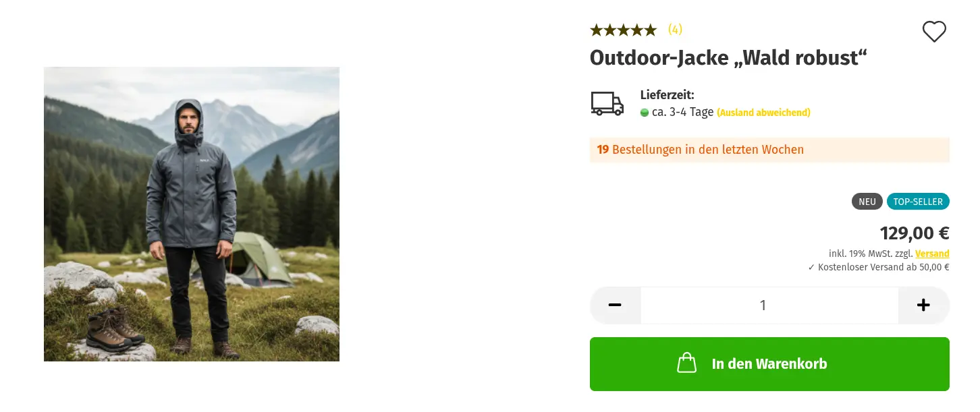Click the shopping bag icon in cart button
The height and width of the screenshot is (412, 980).
(686, 363)
